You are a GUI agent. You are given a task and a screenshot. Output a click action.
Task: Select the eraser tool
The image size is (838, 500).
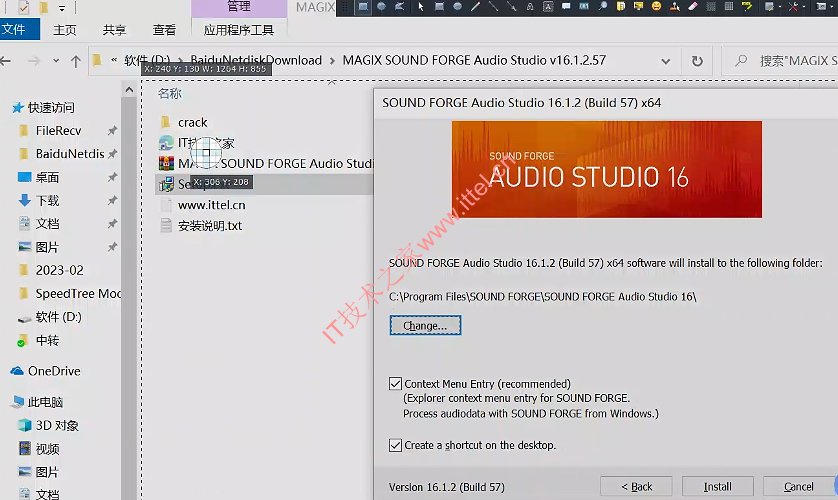coord(693,6)
